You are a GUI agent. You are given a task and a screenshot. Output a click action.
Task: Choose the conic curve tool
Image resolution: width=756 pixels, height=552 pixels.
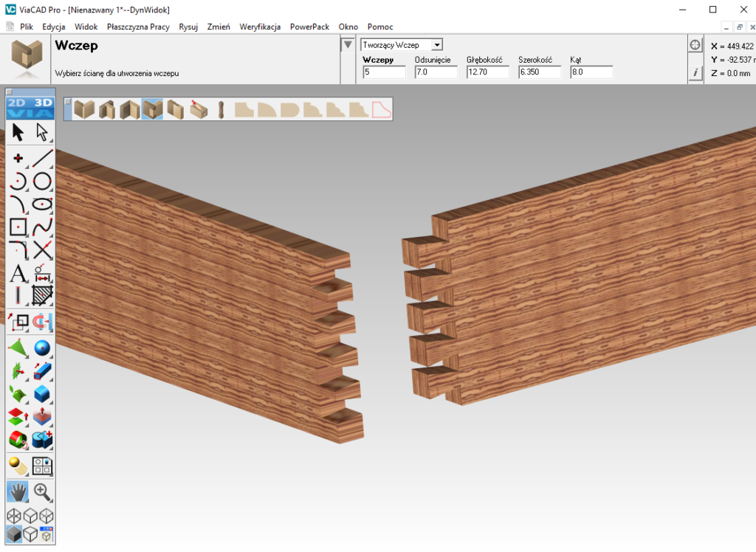(x=18, y=204)
